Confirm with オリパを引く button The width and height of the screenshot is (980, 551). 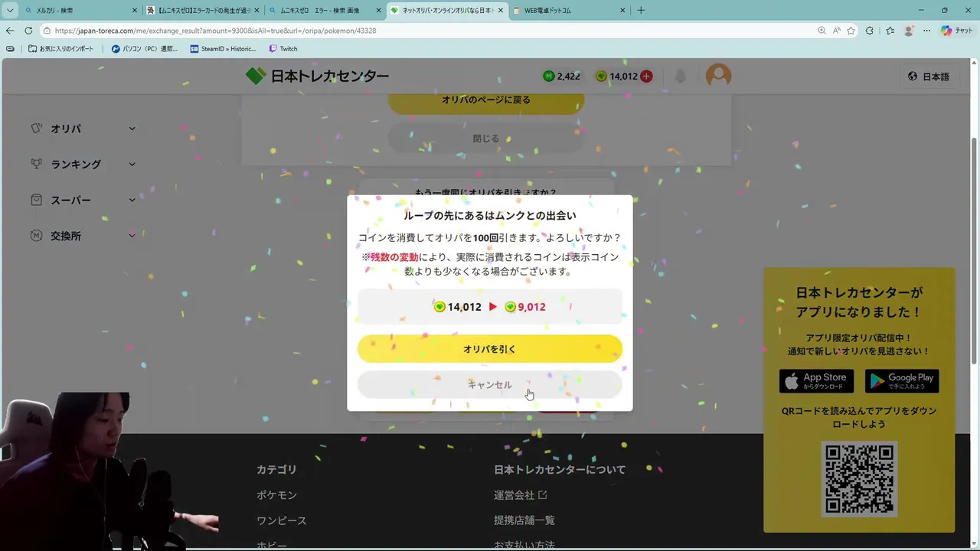[x=490, y=349]
